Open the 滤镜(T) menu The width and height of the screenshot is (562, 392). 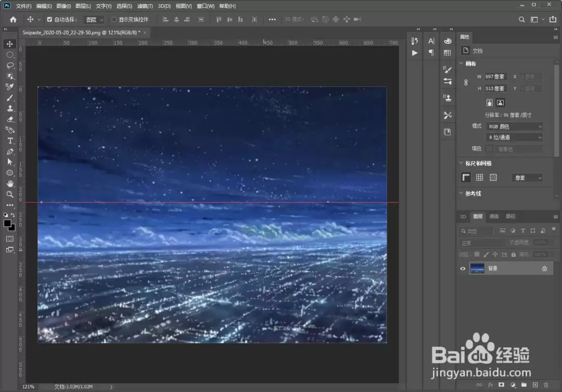pos(145,6)
